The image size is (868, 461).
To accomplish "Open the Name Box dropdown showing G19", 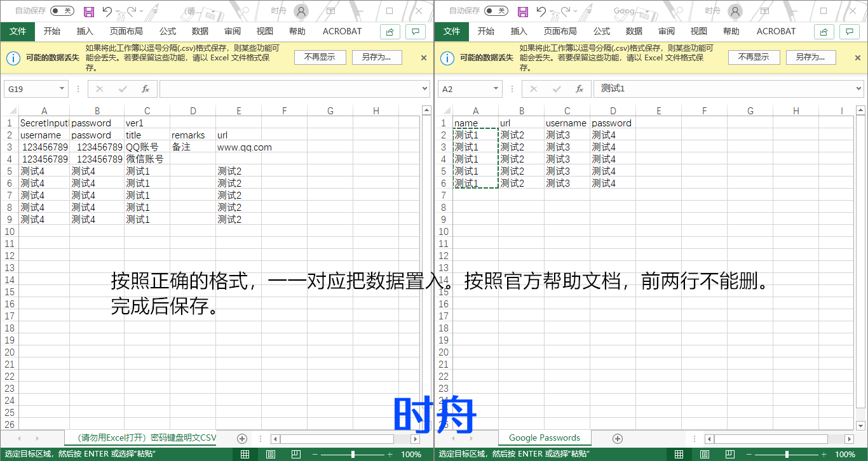I will click(60, 88).
